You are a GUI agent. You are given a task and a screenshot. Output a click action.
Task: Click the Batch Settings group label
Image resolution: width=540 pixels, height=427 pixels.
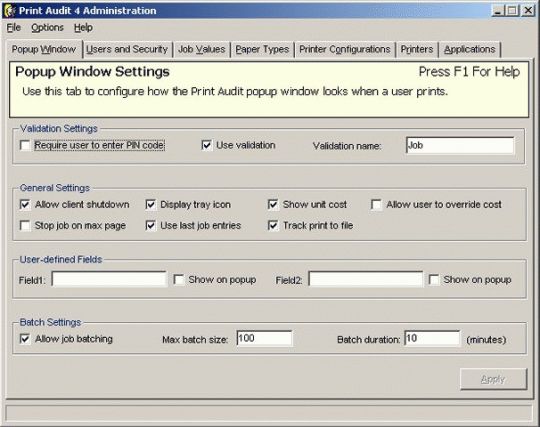tap(50, 323)
